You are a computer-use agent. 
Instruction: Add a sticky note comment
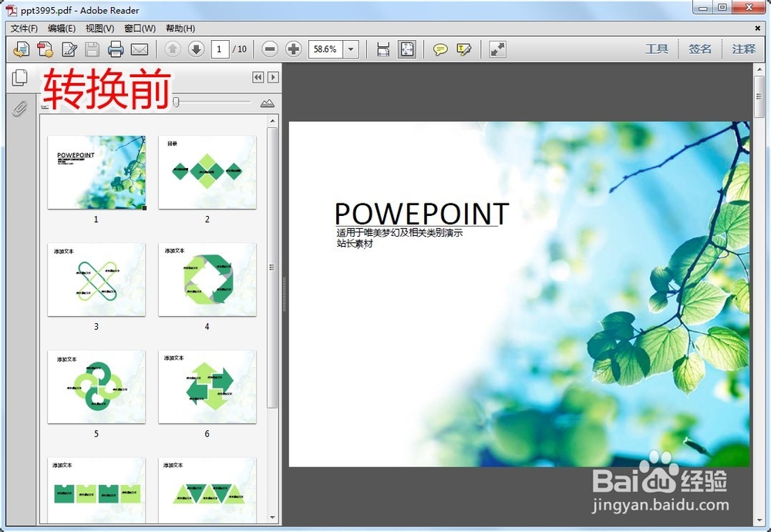[x=440, y=49]
